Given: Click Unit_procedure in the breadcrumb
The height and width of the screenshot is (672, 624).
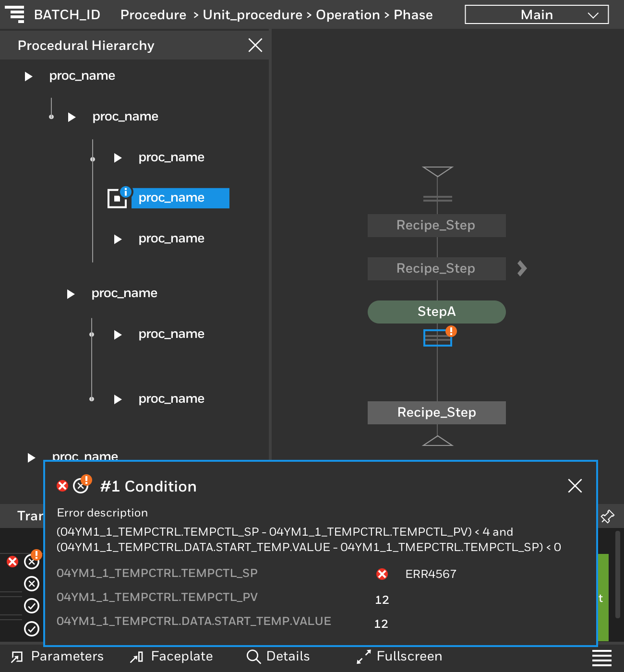Looking at the screenshot, I should point(252,15).
